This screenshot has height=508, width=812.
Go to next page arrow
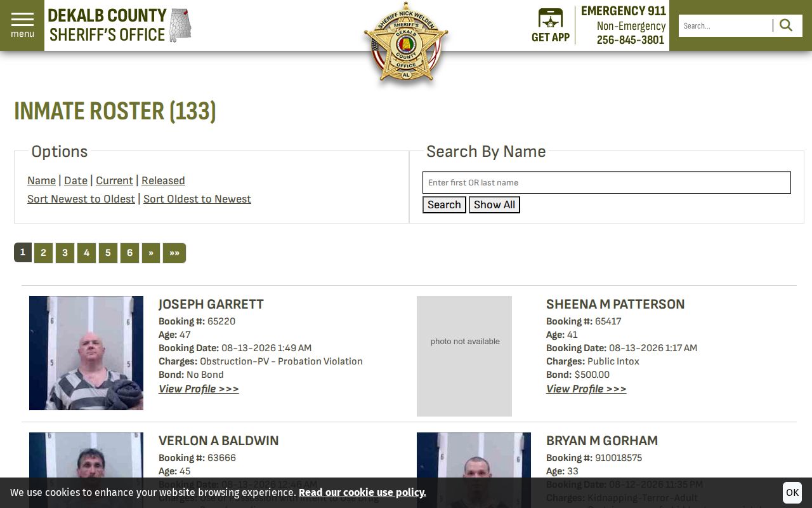coord(151,253)
